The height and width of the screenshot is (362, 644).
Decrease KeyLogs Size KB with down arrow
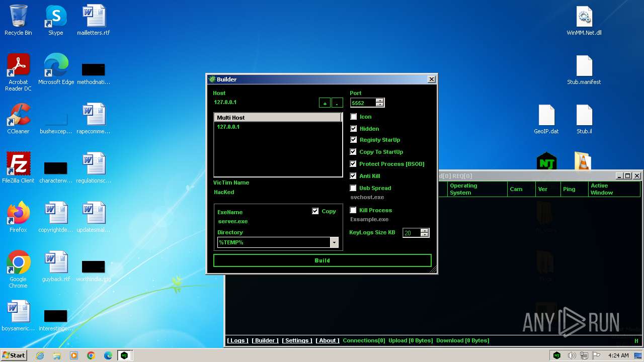[425, 235]
